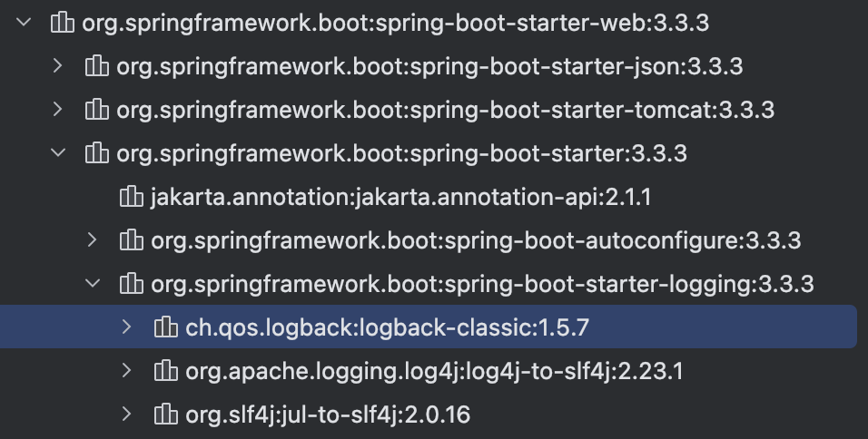Collapse the spring-boot-starter:3.3.3 node

(x=58, y=153)
